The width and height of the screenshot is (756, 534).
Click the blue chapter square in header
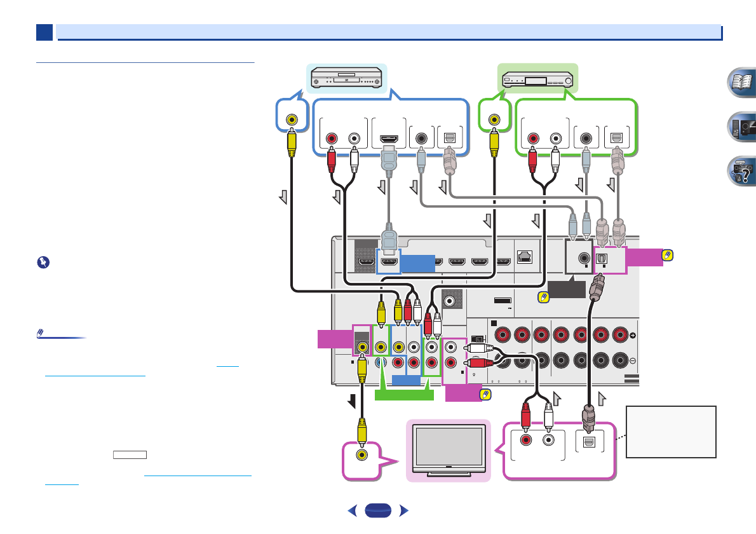click(x=44, y=32)
